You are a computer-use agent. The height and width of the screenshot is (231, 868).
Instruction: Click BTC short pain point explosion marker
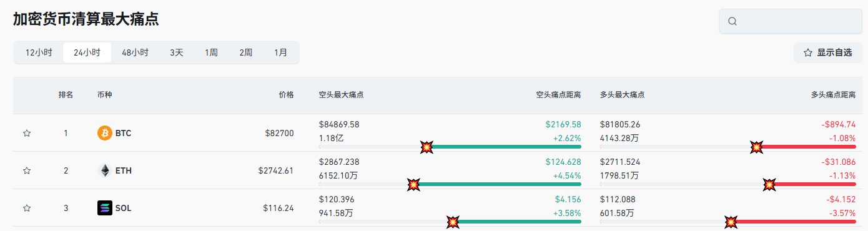[x=427, y=147]
